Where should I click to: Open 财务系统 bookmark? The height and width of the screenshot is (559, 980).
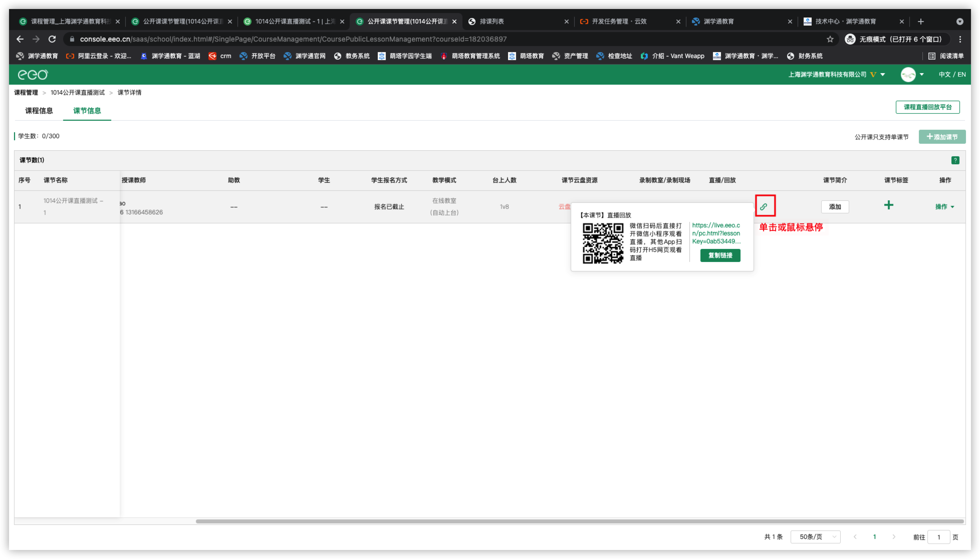tap(804, 56)
